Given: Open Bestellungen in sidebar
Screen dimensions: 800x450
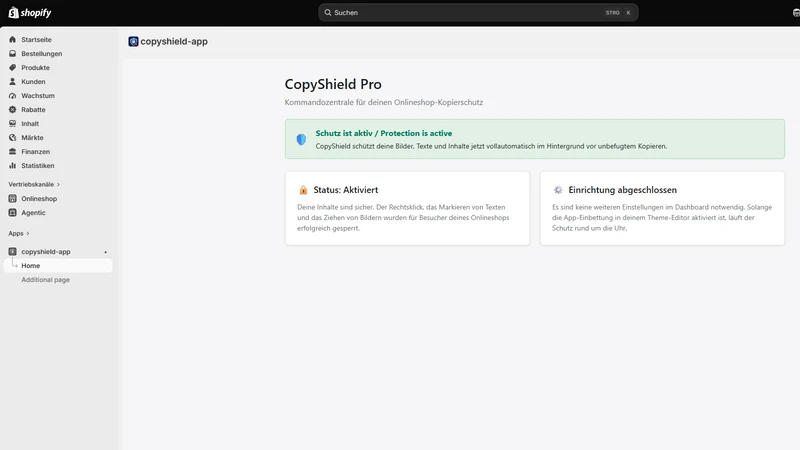Looking at the screenshot, I should [x=42, y=54].
